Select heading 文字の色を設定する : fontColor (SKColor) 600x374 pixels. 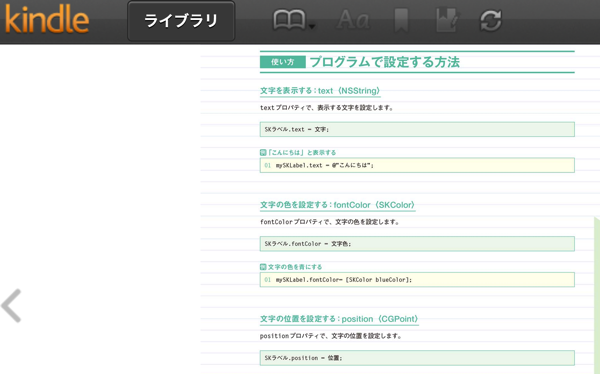pyautogui.click(x=338, y=205)
